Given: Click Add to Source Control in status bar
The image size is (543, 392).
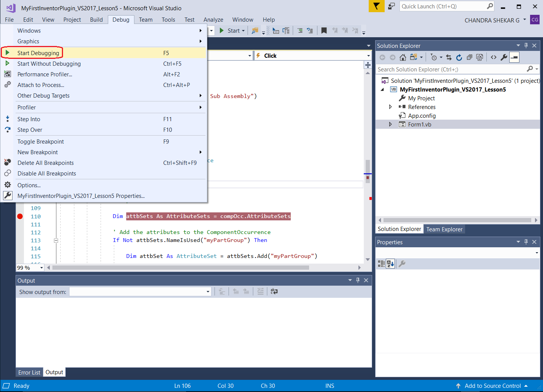Looking at the screenshot, I should (492, 386).
